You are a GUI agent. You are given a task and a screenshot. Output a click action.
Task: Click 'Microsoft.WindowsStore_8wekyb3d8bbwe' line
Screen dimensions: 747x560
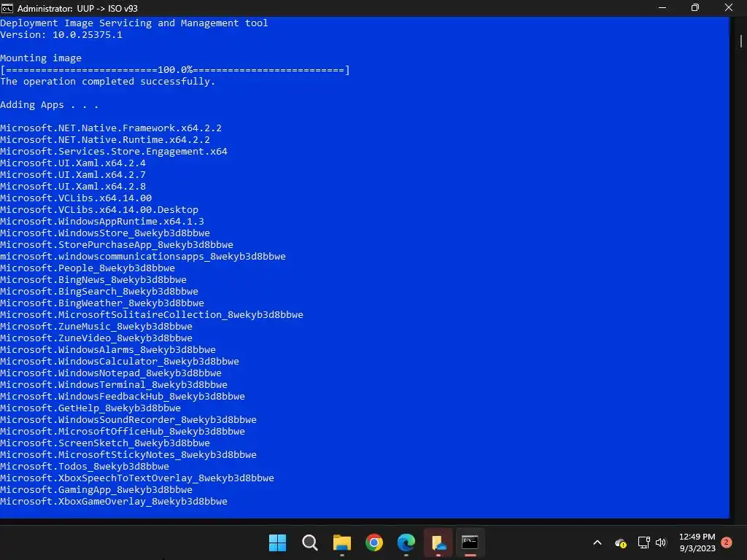(x=105, y=233)
